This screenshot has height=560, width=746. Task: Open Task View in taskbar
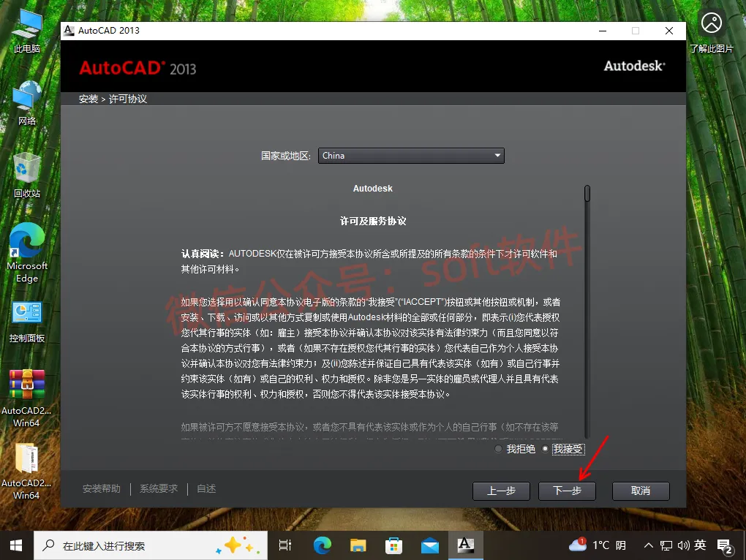pyautogui.click(x=285, y=545)
